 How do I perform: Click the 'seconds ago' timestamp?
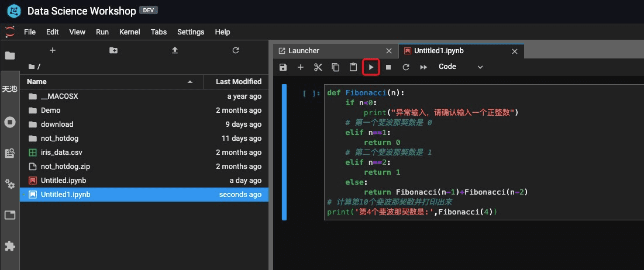click(240, 195)
